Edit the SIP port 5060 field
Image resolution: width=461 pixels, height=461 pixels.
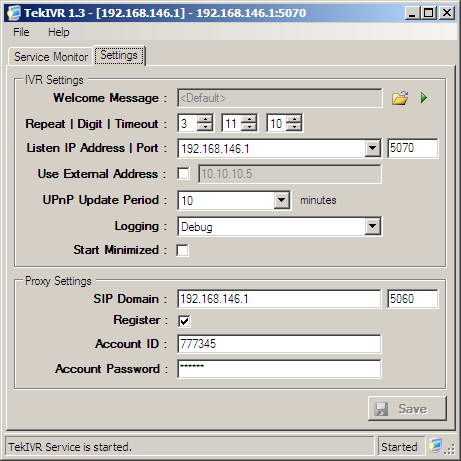(412, 299)
